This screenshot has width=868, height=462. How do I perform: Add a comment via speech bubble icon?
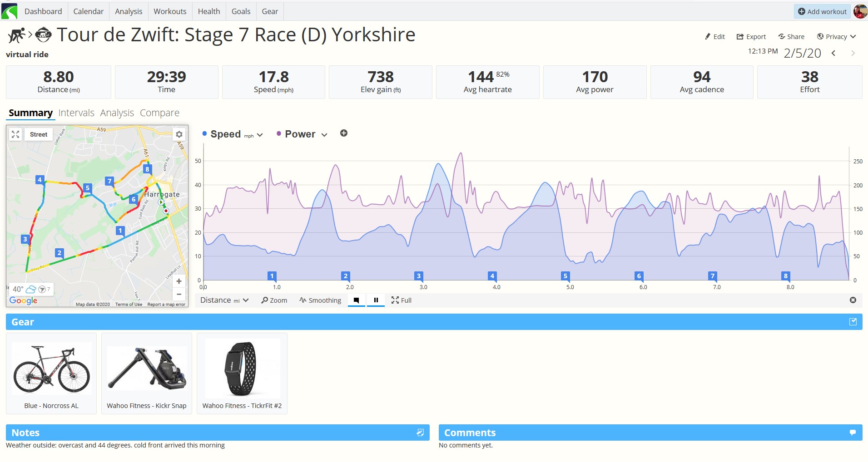pyautogui.click(x=853, y=433)
